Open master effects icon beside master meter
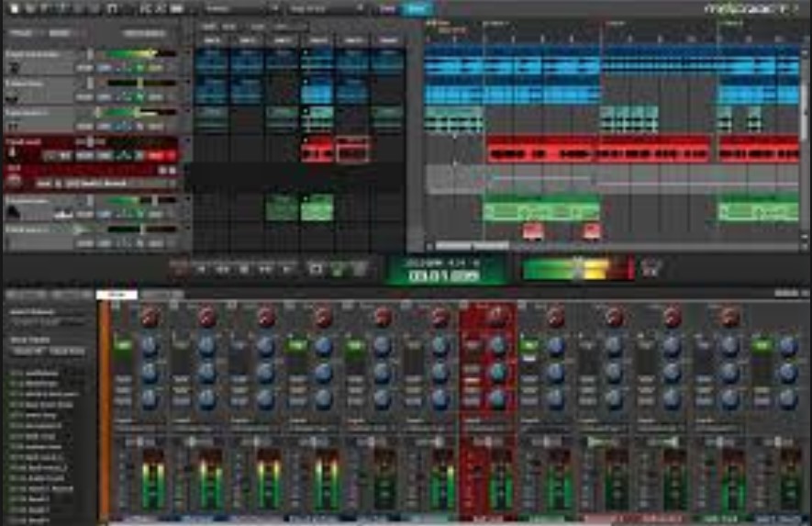The height and width of the screenshot is (526, 812). pyautogui.click(x=651, y=268)
